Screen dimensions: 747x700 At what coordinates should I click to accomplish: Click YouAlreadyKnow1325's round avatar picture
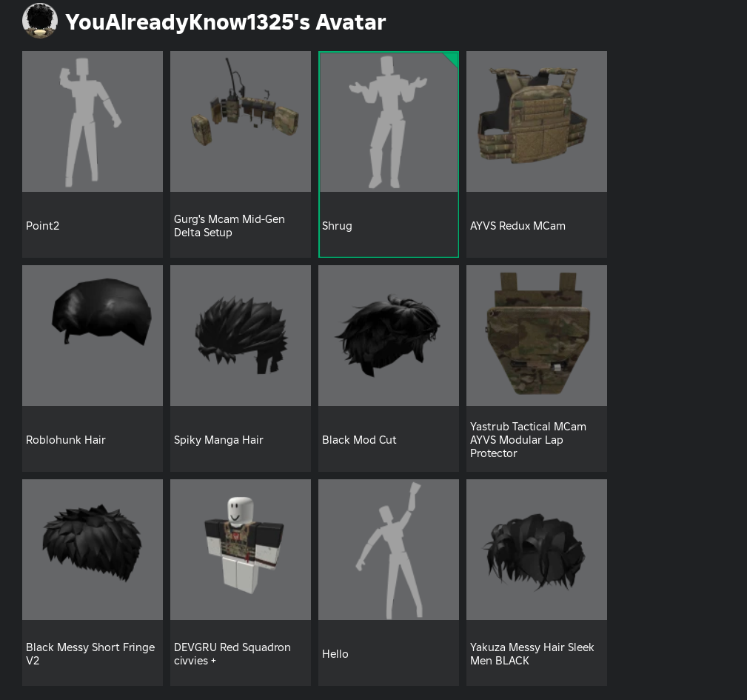click(40, 21)
